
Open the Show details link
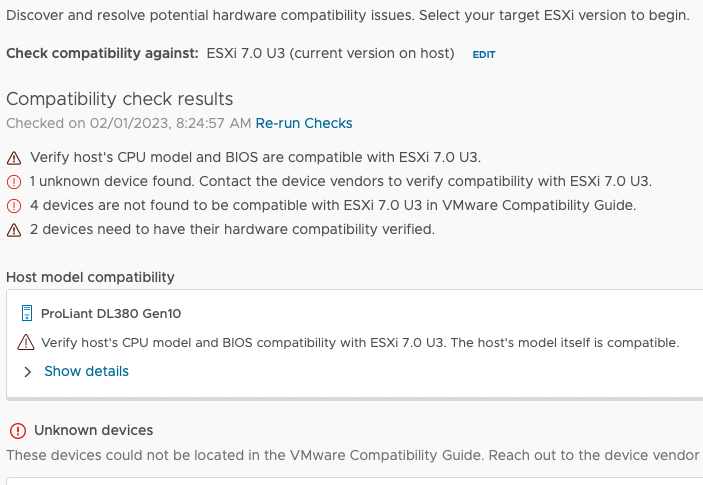tap(86, 371)
